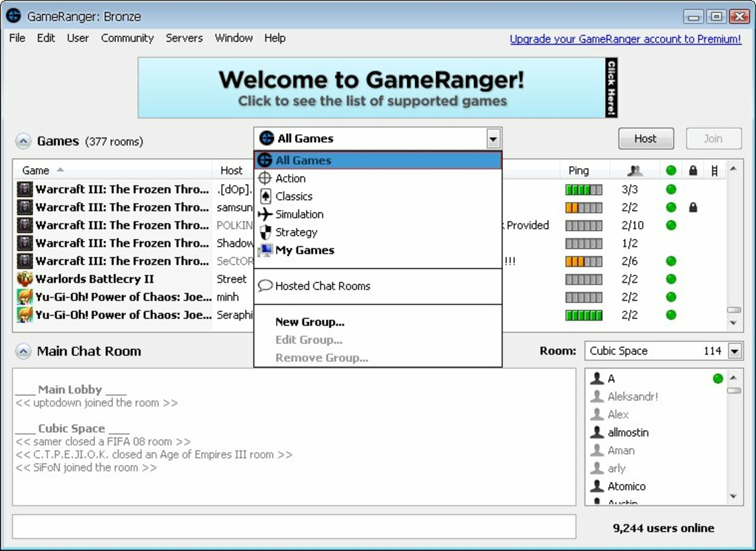Select user Aman in the user list
The width and height of the screenshot is (756, 551).
[x=655, y=450]
